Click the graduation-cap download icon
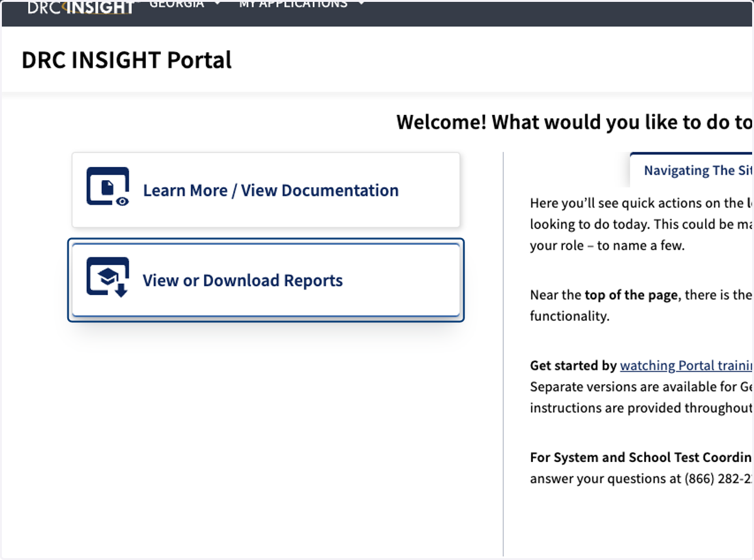 [x=107, y=277]
